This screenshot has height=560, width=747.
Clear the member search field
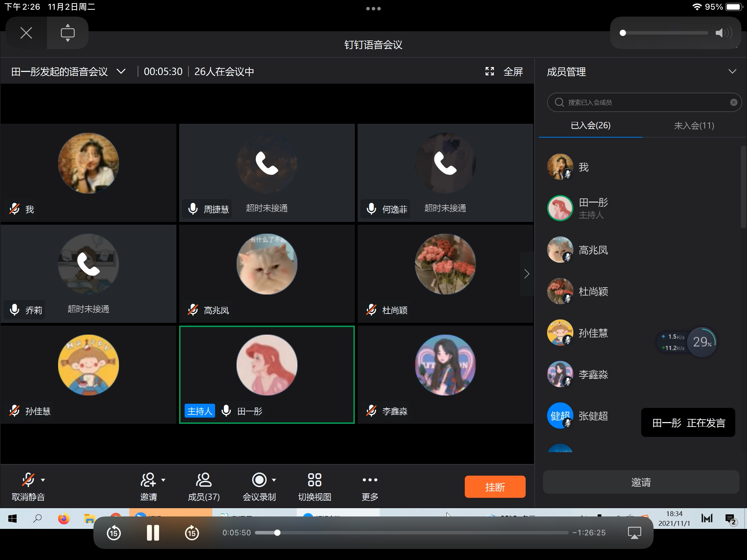point(734,102)
